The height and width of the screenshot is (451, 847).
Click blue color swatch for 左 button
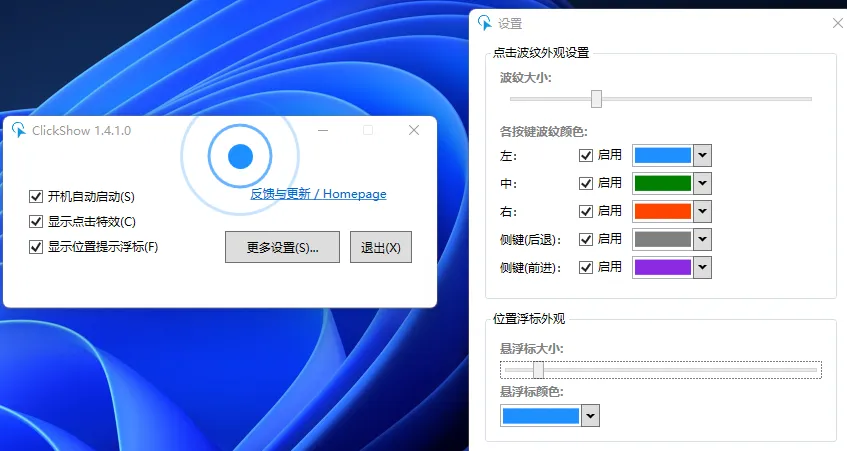click(x=663, y=156)
